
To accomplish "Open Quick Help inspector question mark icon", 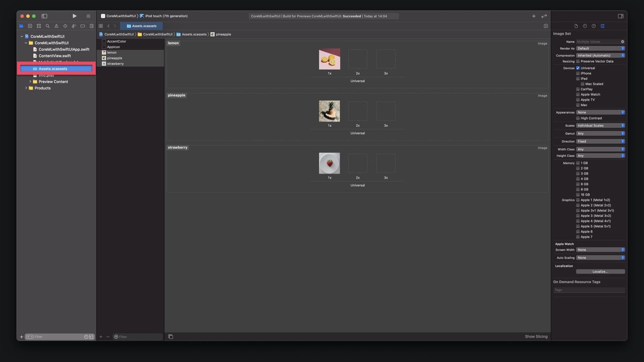I will (594, 26).
